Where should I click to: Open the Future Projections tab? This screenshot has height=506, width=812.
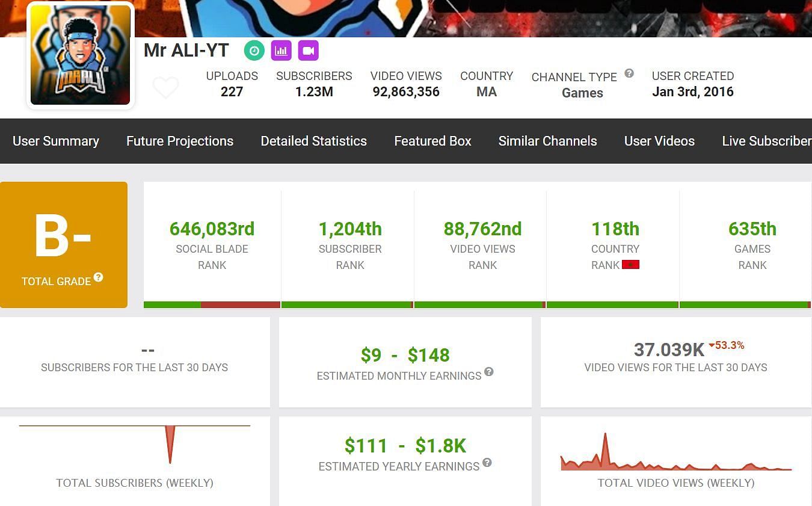[x=180, y=141]
